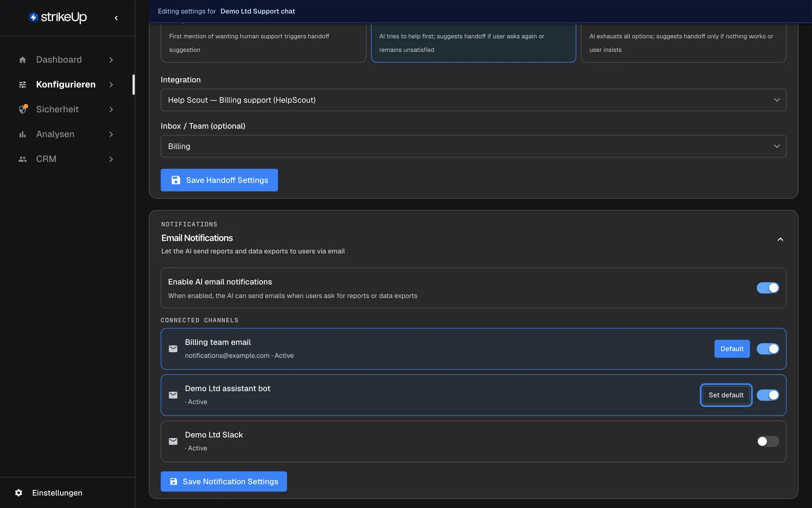
Task: Click Save Notification Settings button
Action: pos(224,481)
